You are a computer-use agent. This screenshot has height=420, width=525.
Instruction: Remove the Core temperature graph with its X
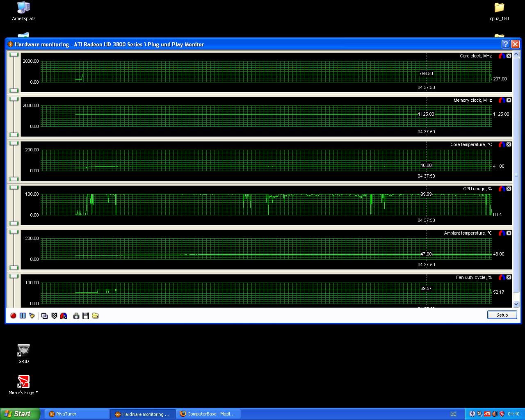[x=509, y=144]
